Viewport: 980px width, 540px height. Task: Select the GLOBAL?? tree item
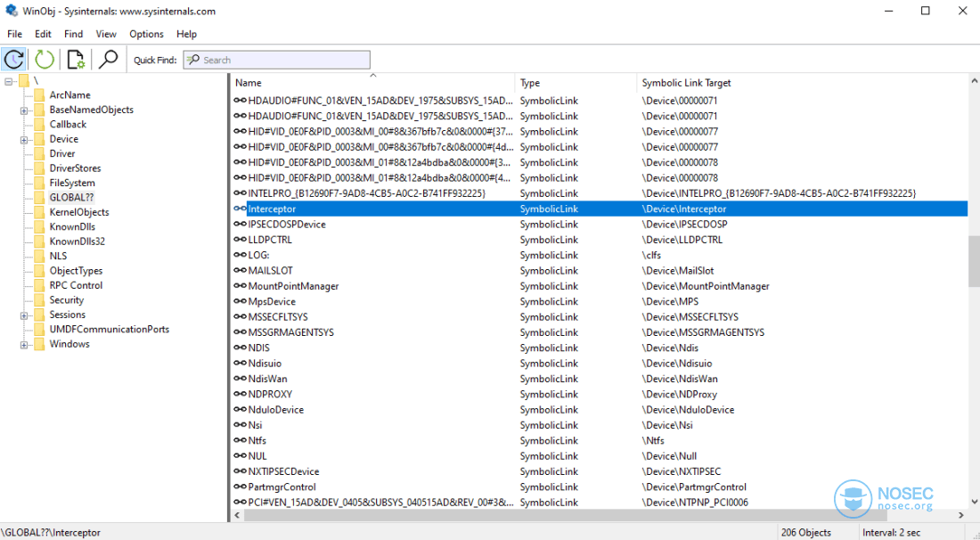pos(71,198)
